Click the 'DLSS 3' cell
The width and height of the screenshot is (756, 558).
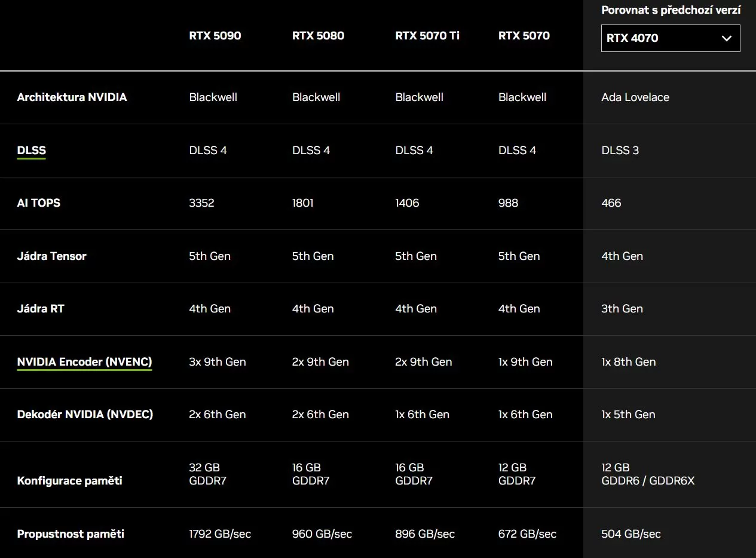(x=620, y=151)
